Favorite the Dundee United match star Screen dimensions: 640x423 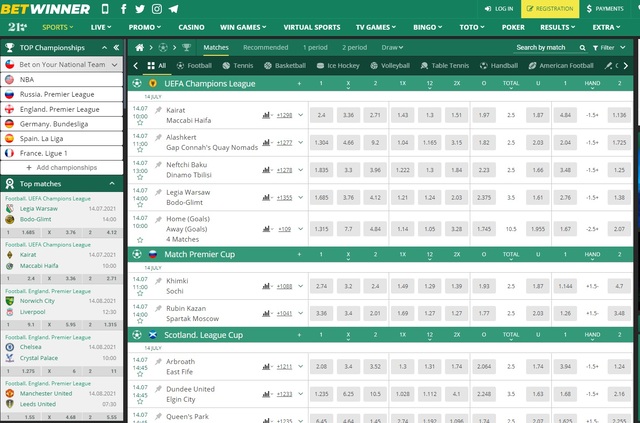140,401
